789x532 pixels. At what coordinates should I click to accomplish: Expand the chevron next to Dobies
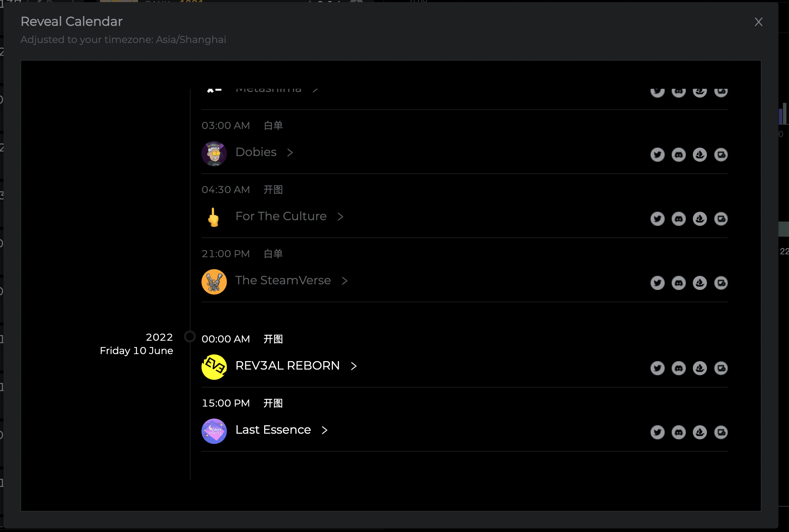[290, 153]
